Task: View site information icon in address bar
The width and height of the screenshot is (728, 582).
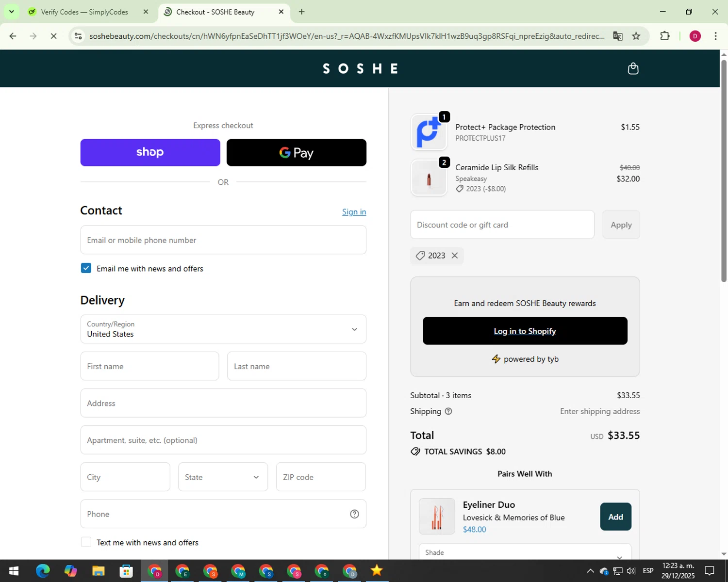Action: 78,36
